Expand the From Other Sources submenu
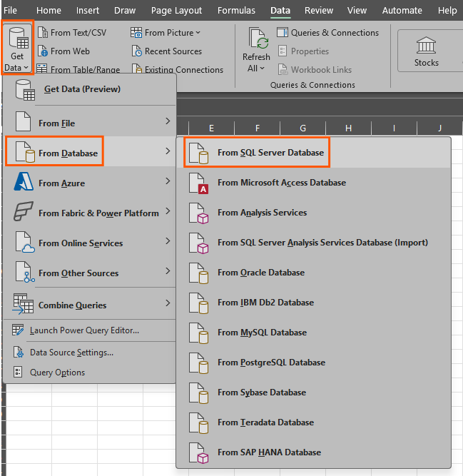 pos(90,271)
